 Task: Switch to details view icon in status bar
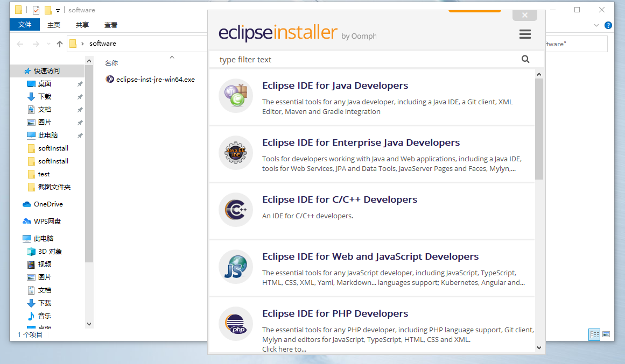[594, 334]
